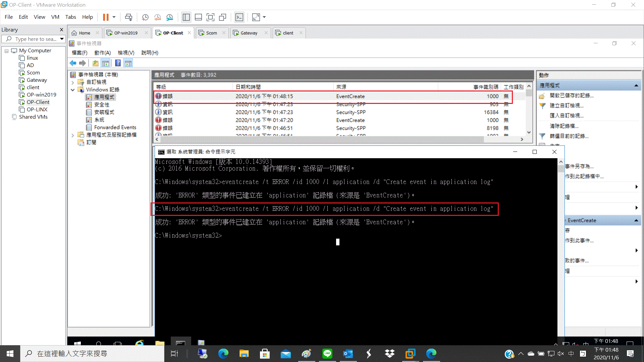Click 篩選目前的記錄 action link
This screenshot has height=362, width=644.
click(x=569, y=136)
